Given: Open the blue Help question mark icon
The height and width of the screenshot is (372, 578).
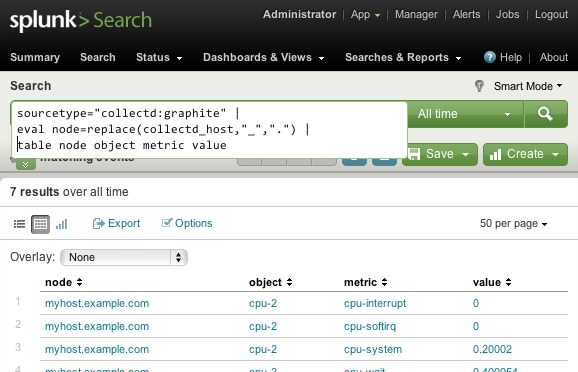Looking at the screenshot, I should [x=490, y=57].
